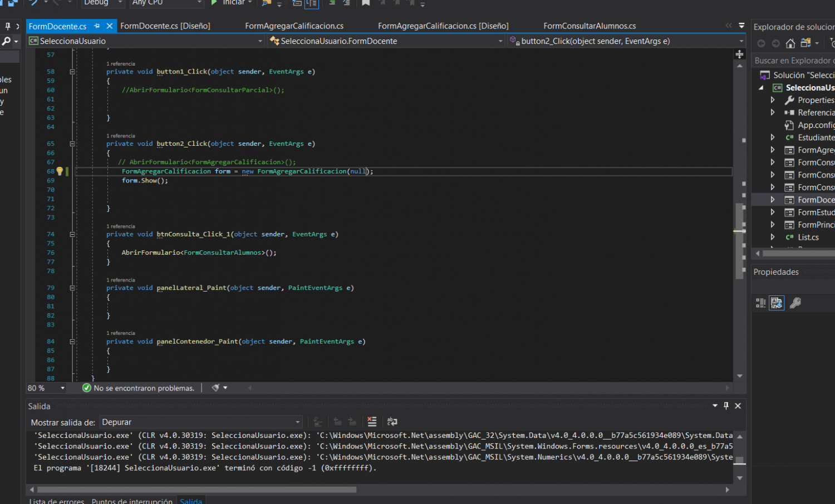
Task: Open the Any CPU platform dropdown
Action: pos(167,3)
